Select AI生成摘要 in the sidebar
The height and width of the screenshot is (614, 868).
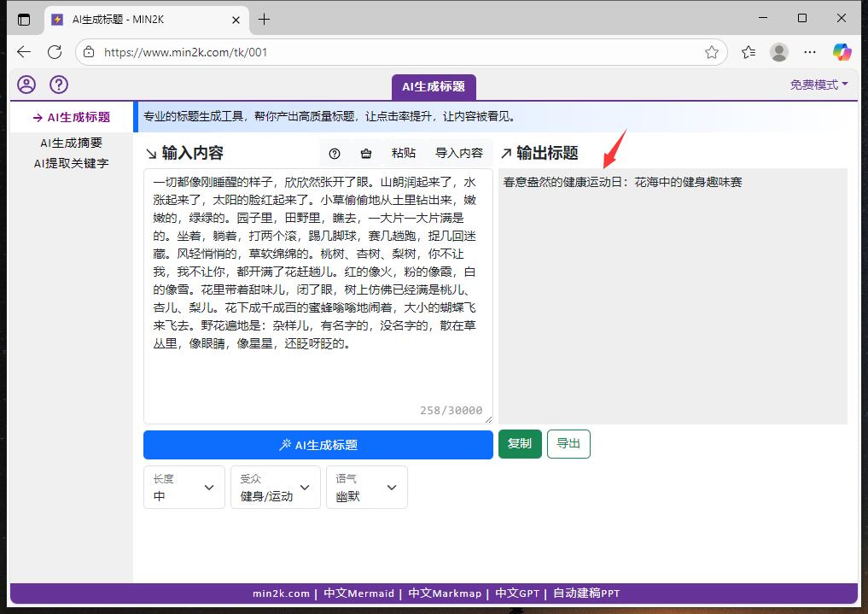[72, 143]
